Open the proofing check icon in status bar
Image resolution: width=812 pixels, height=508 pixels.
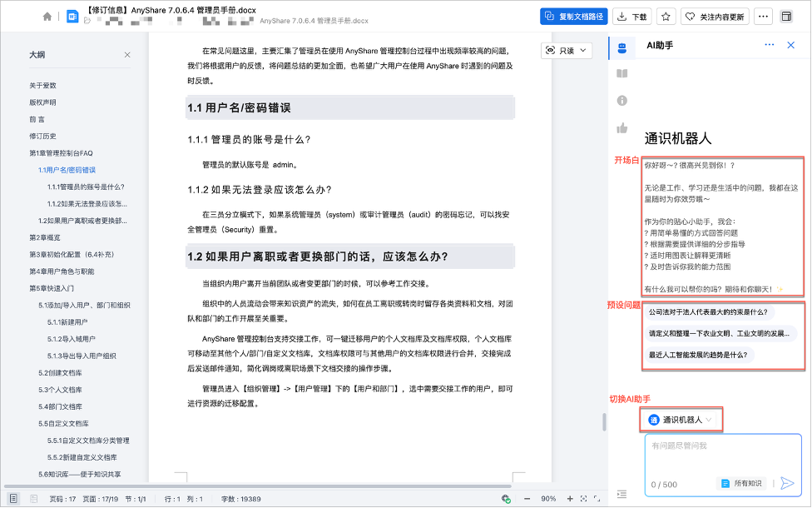click(507, 499)
